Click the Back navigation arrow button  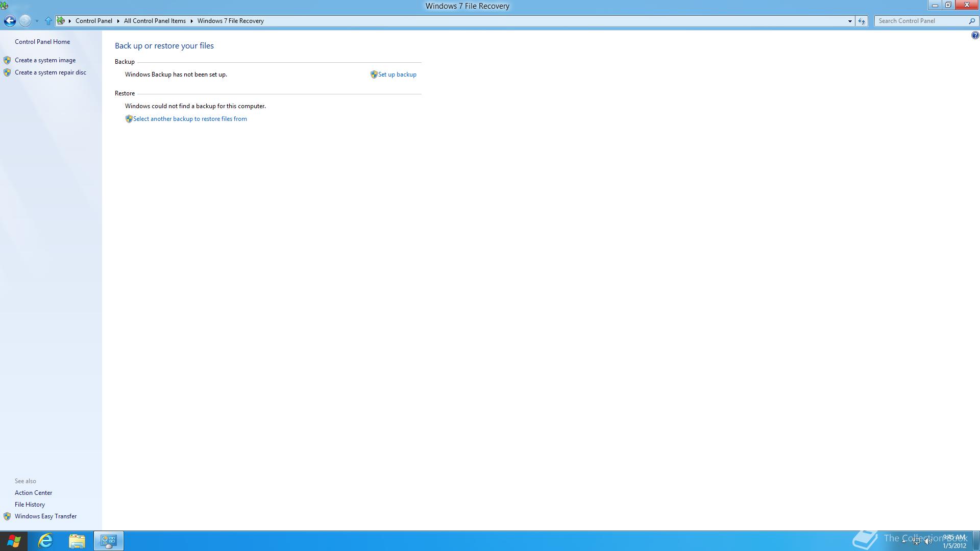(x=10, y=21)
